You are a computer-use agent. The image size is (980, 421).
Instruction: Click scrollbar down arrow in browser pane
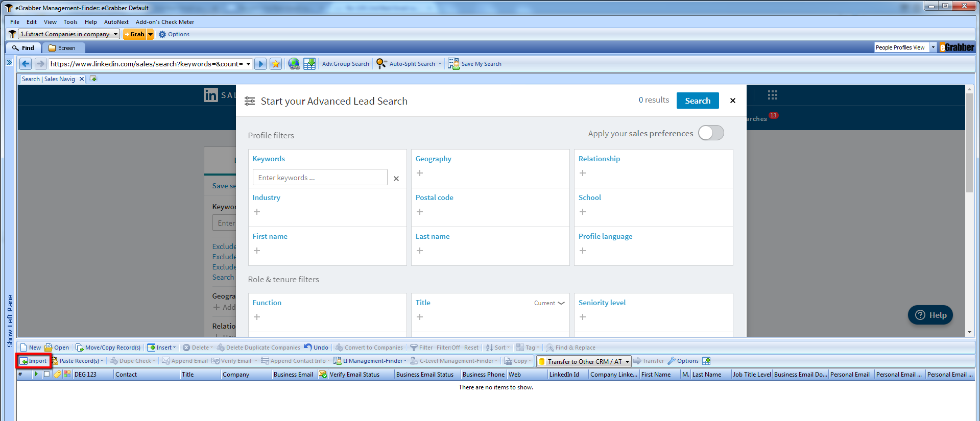(x=969, y=332)
